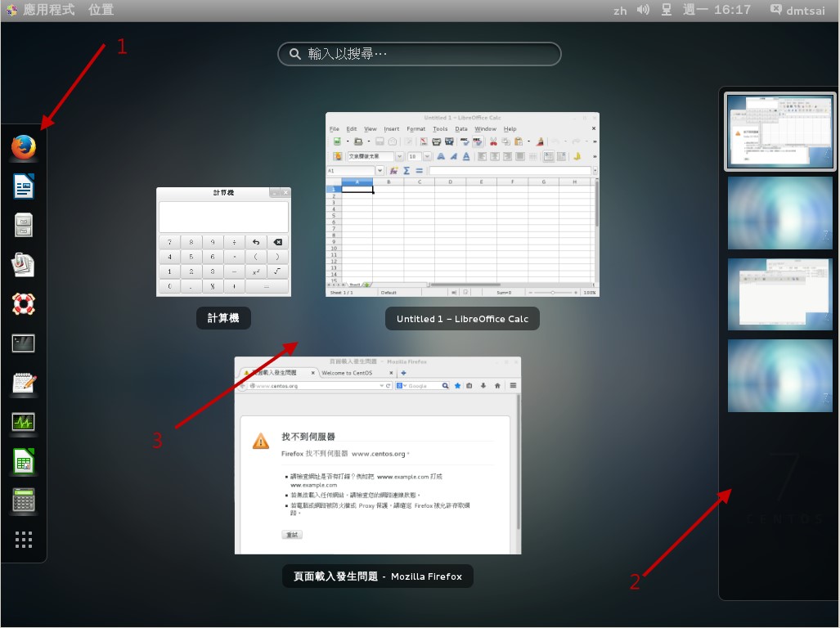Expand the font name combo box in Calc

click(399, 156)
